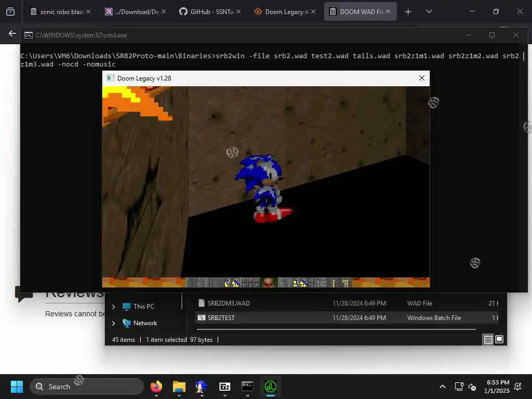Click the 45 items status text
The image size is (532, 399).
tap(124, 340)
